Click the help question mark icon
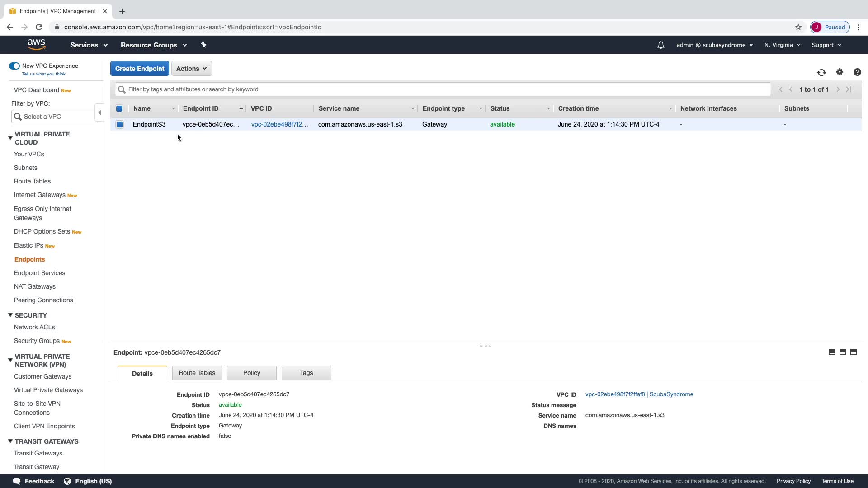This screenshot has height=488, width=868. 857,72
